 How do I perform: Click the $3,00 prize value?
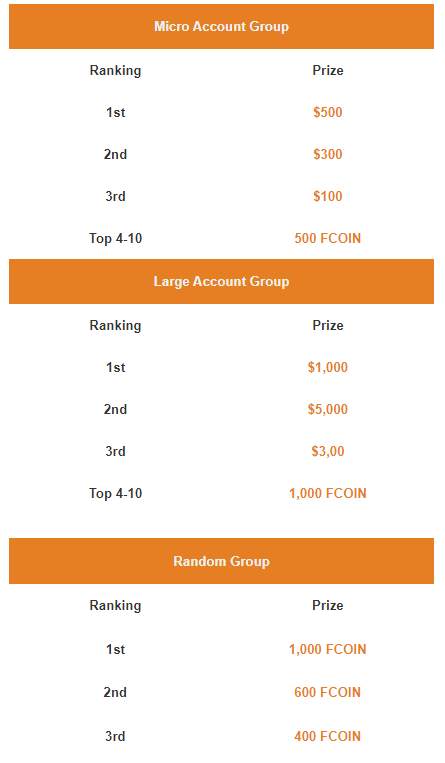(328, 451)
